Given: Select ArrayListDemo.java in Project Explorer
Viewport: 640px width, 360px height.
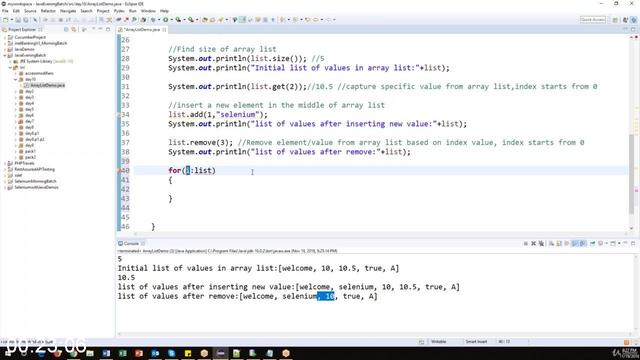Looking at the screenshot, I should (44, 85).
